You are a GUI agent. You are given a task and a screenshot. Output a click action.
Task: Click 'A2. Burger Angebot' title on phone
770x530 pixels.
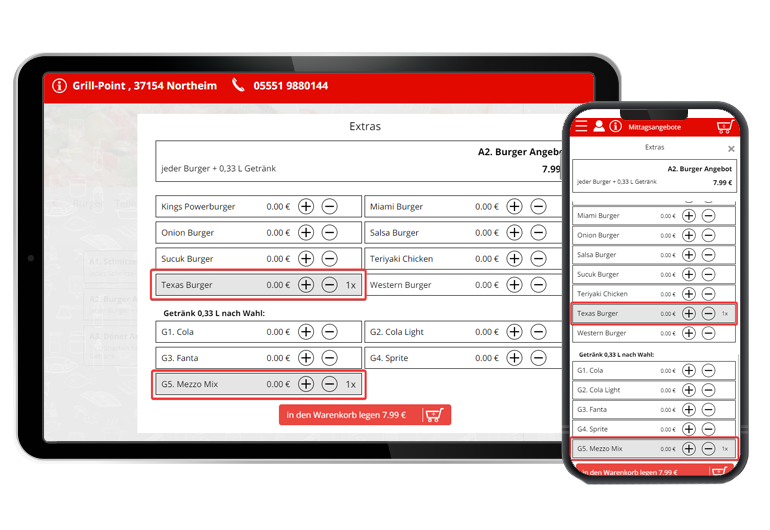coord(700,168)
